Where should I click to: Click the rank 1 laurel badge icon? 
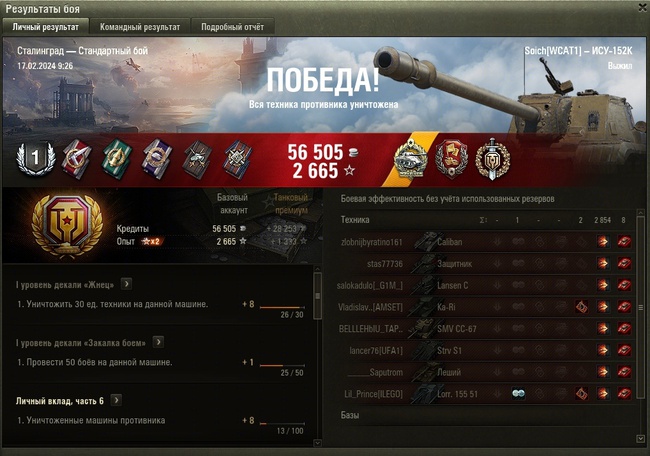(x=36, y=158)
